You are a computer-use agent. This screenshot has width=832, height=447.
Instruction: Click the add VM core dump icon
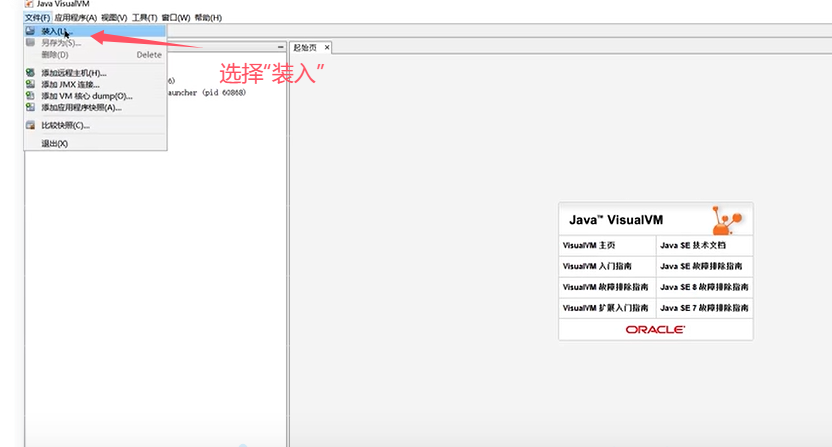(x=30, y=96)
